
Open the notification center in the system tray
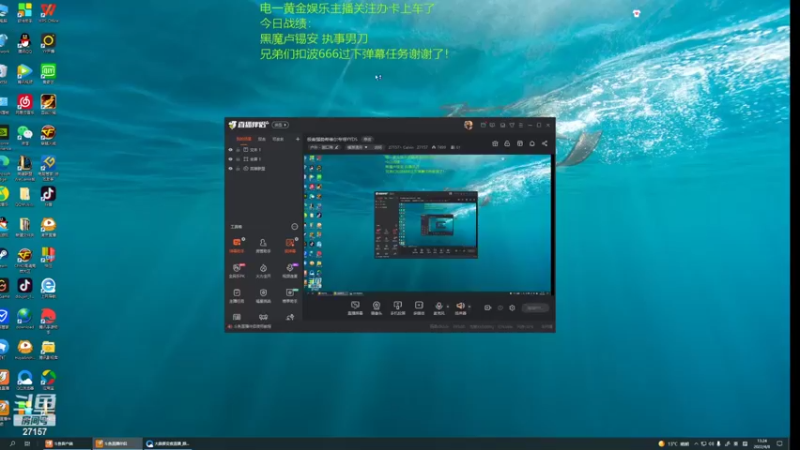(780, 444)
